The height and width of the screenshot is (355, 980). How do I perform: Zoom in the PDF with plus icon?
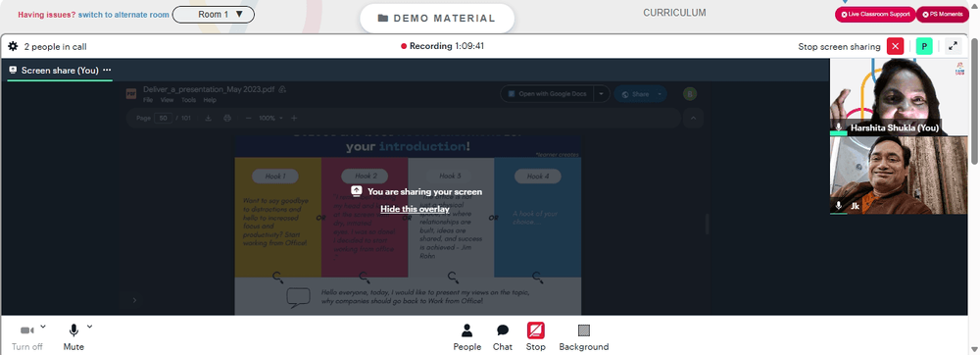[294, 118]
